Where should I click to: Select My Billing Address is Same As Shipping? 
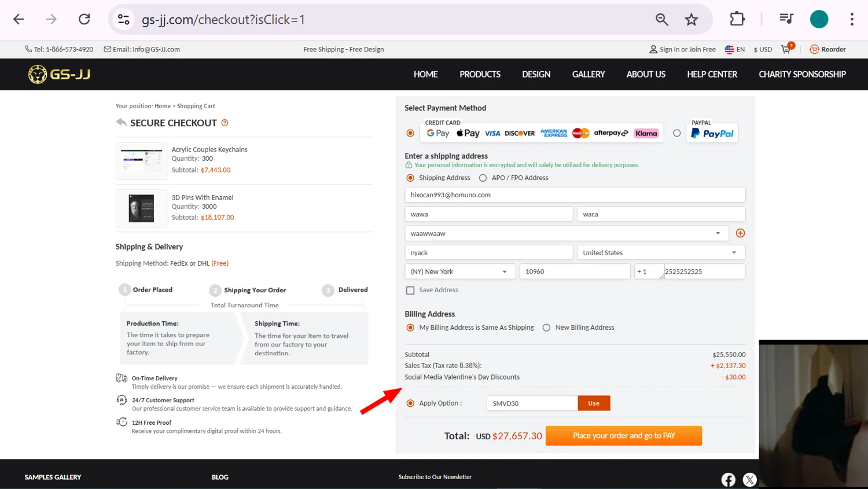point(410,328)
